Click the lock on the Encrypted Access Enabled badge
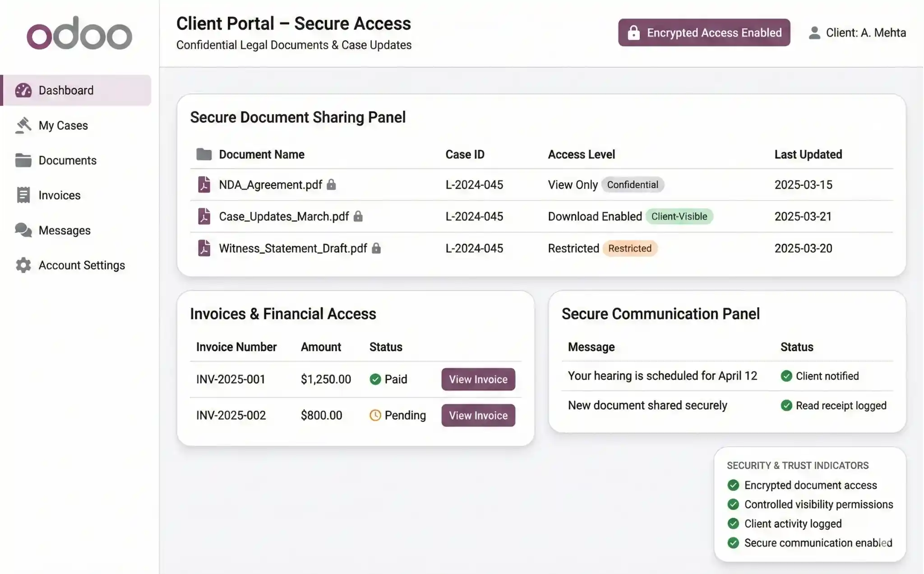 (x=634, y=32)
